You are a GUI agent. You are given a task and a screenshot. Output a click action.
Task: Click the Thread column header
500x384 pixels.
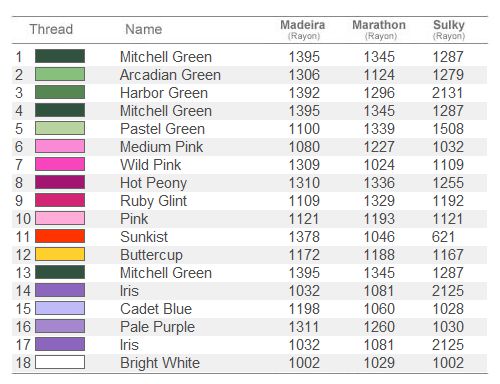(51, 29)
